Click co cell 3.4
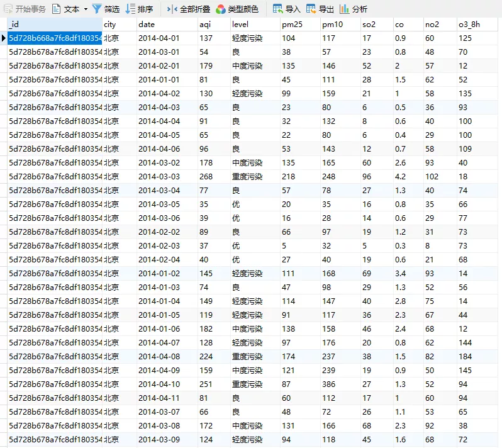Screen dimensions: 502x448 coord(408,273)
